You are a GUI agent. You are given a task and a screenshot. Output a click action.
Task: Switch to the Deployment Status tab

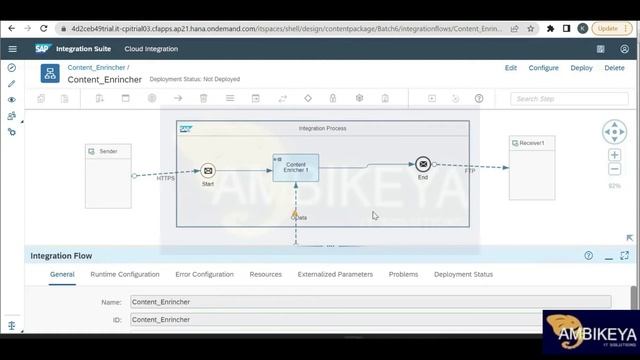[x=463, y=274]
